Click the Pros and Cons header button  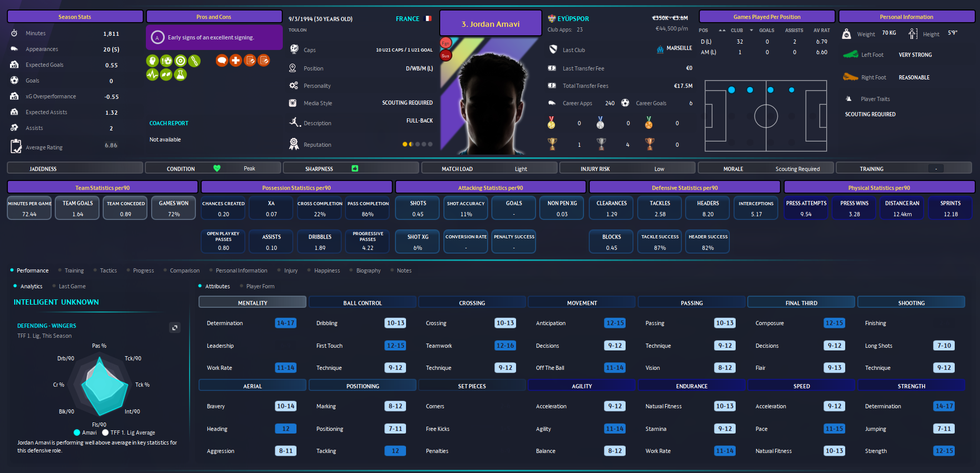click(214, 17)
